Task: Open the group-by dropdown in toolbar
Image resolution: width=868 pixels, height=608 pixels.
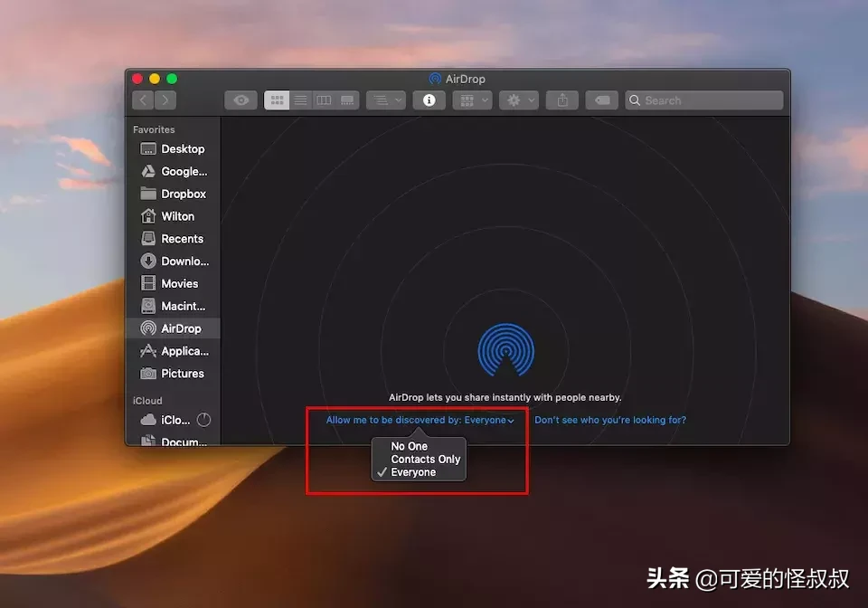Action: 386,100
